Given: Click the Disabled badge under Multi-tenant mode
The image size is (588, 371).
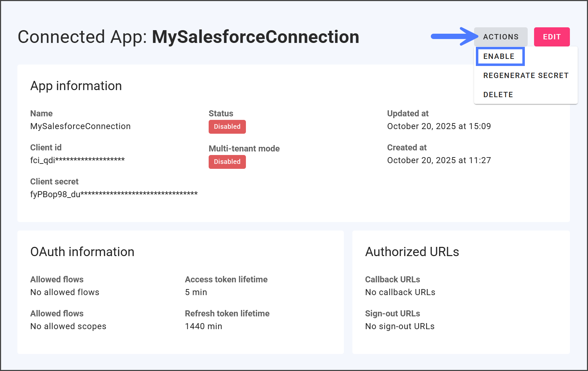Looking at the screenshot, I should [x=227, y=162].
